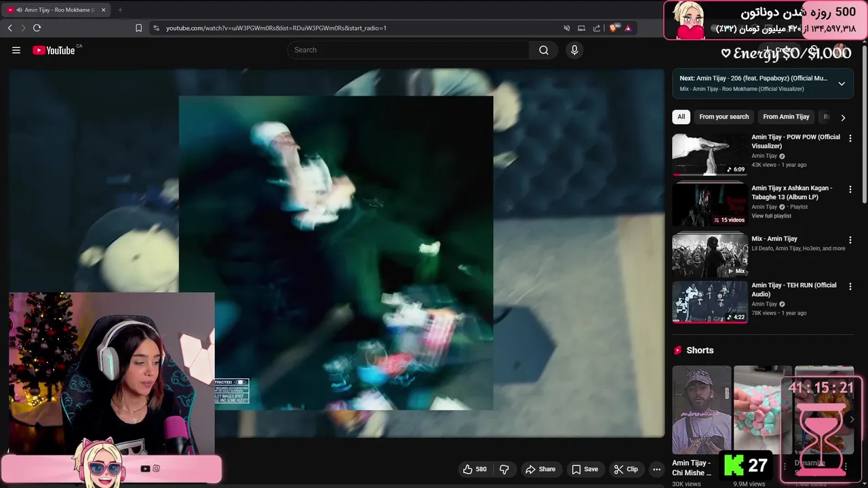Bookmark this page in browser
The image size is (868, 488).
[138, 28]
